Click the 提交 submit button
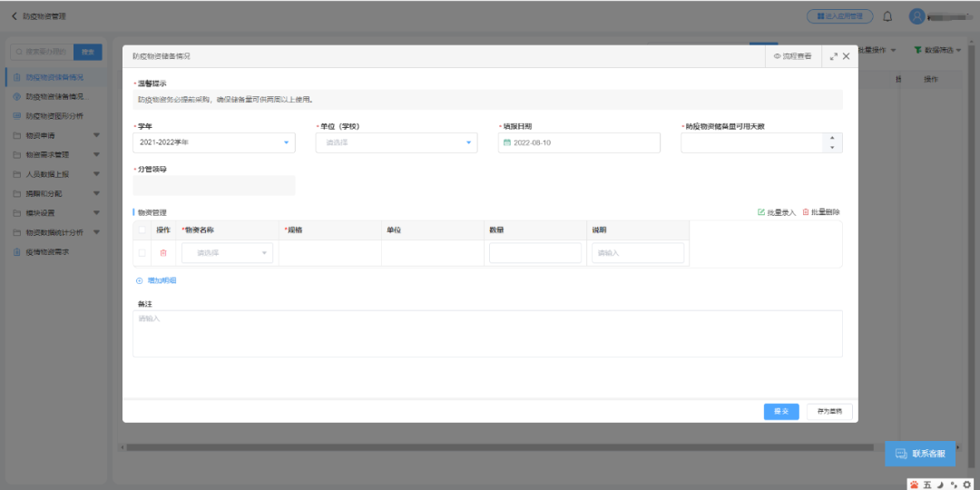This screenshot has height=490, width=980. pos(781,412)
